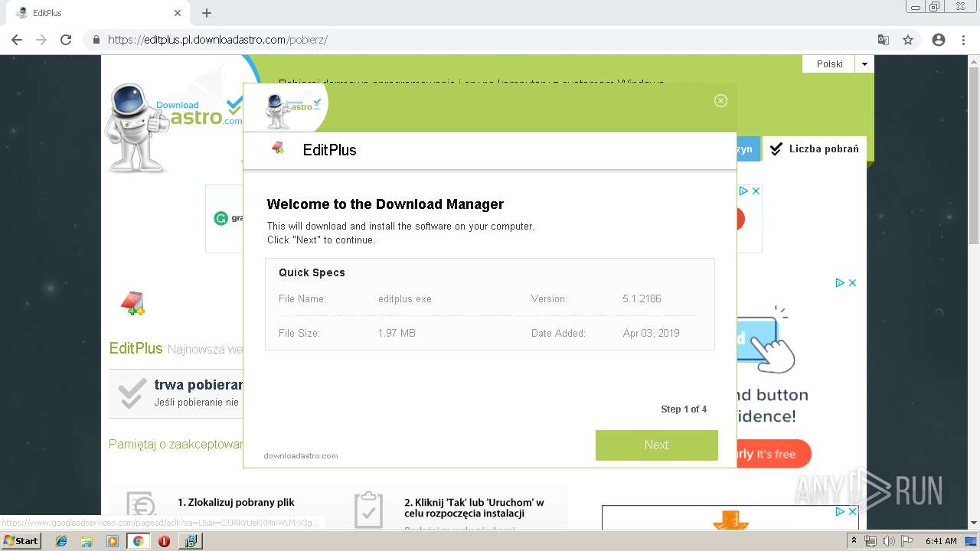This screenshot has width=980, height=551.
Task: Show hidden system tray icons
Action: [854, 540]
